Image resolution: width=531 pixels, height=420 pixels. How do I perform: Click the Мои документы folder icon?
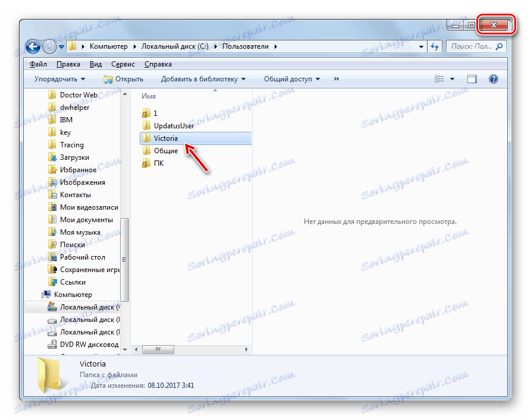coord(52,220)
